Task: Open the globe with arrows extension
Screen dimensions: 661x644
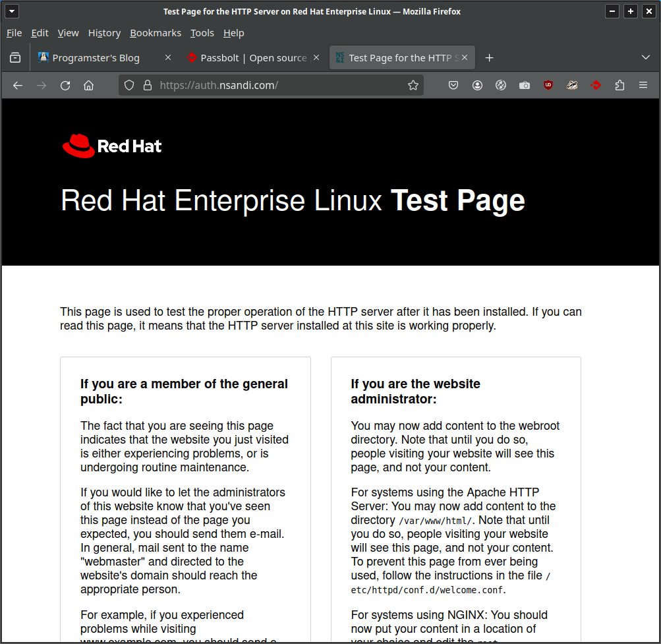Action: (501, 85)
